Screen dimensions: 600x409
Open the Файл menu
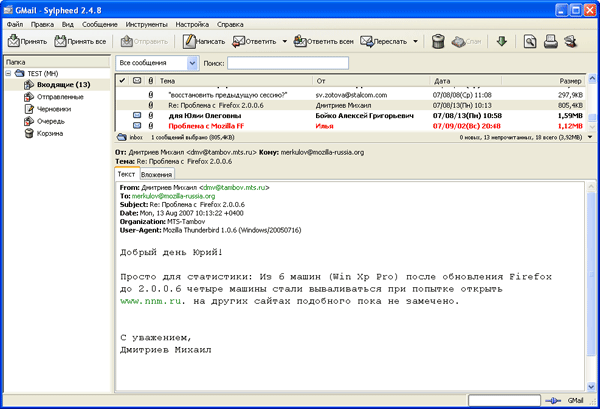tap(15, 24)
